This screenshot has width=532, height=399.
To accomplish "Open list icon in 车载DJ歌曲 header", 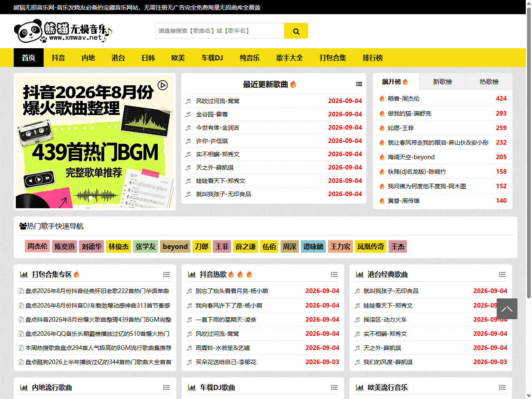I will (334, 387).
